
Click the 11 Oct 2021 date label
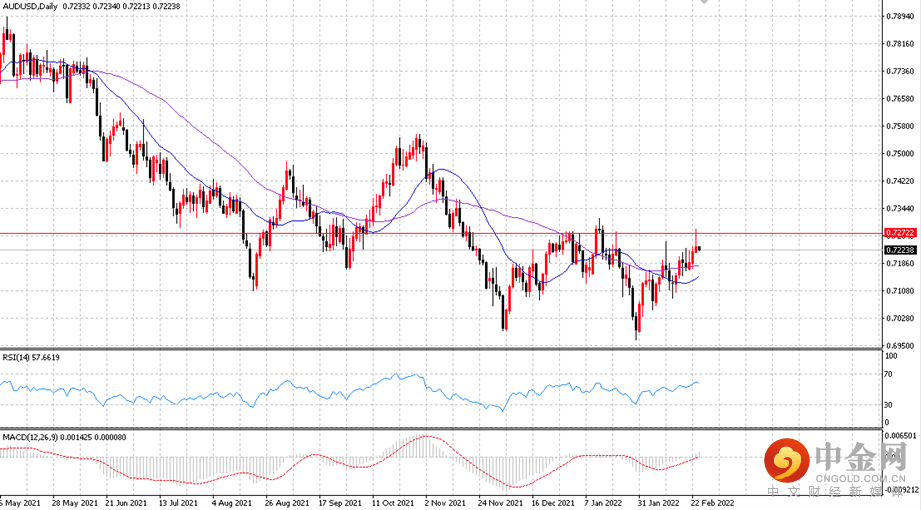(393, 503)
